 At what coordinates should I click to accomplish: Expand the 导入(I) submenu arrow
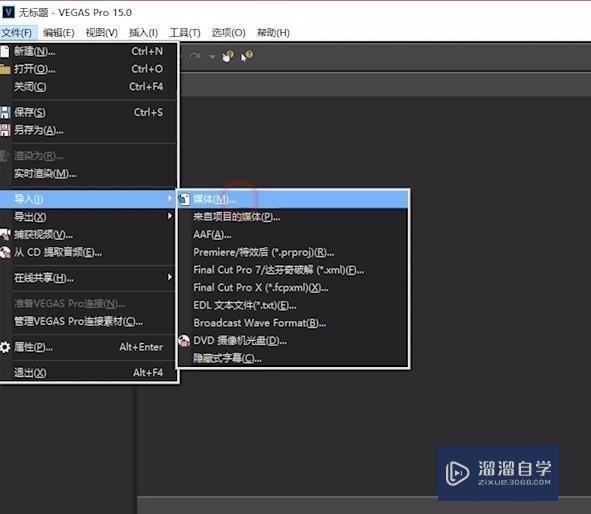[x=170, y=198]
